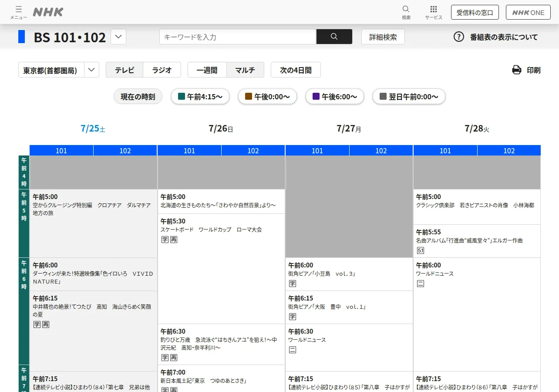Open ダーウィンが来た!特選映像集 program
Image resolution: width=559 pixels, height=392 pixels.
click(93, 274)
